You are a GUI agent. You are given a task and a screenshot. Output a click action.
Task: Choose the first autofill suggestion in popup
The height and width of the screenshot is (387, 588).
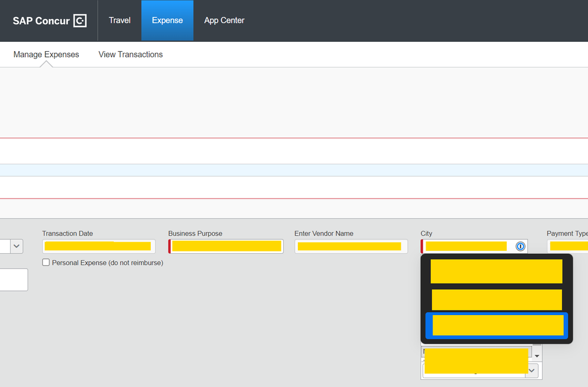[x=496, y=271]
